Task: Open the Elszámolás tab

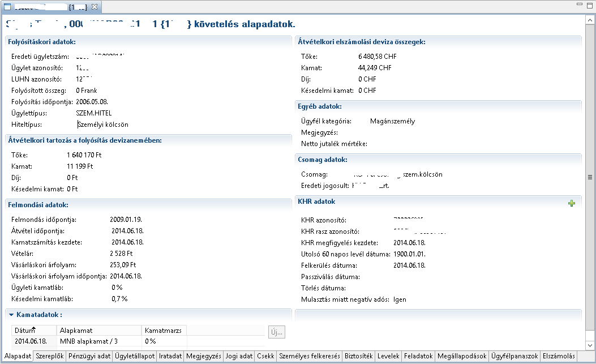Action: tap(558, 356)
